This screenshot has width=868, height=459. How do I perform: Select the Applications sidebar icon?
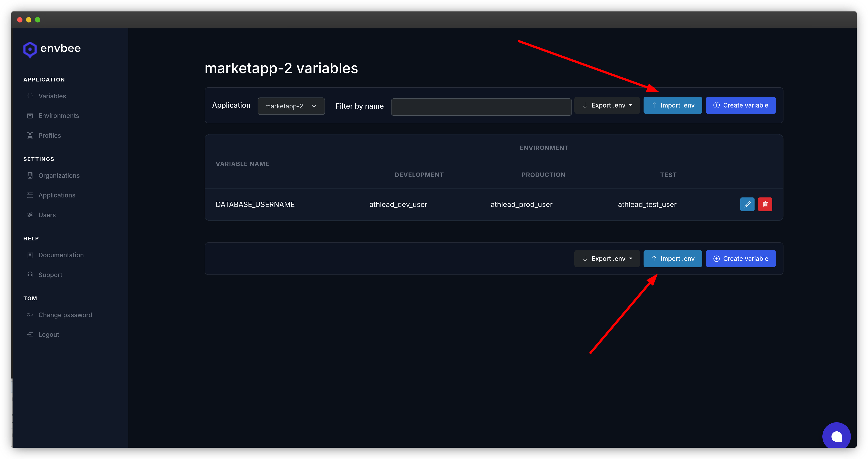coord(30,195)
